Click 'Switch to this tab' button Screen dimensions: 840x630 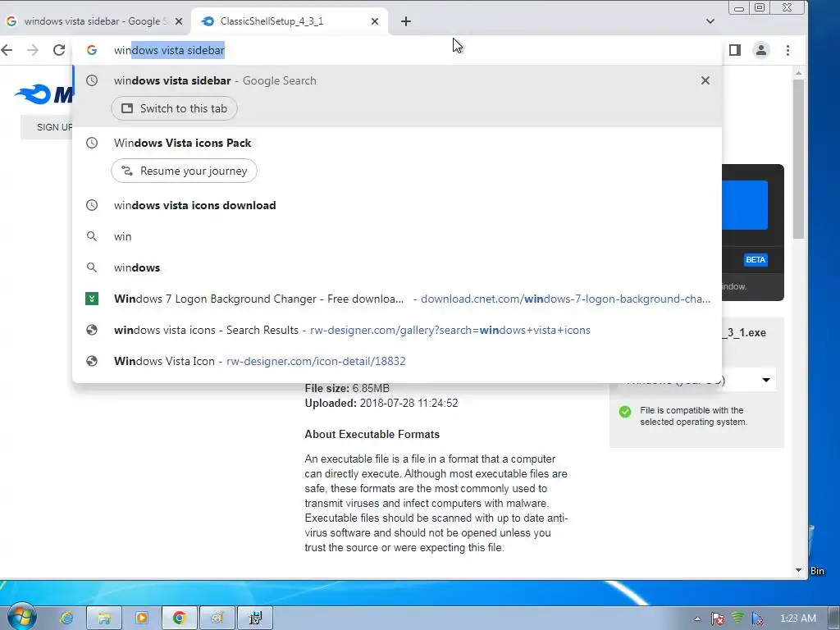pyautogui.click(x=174, y=109)
